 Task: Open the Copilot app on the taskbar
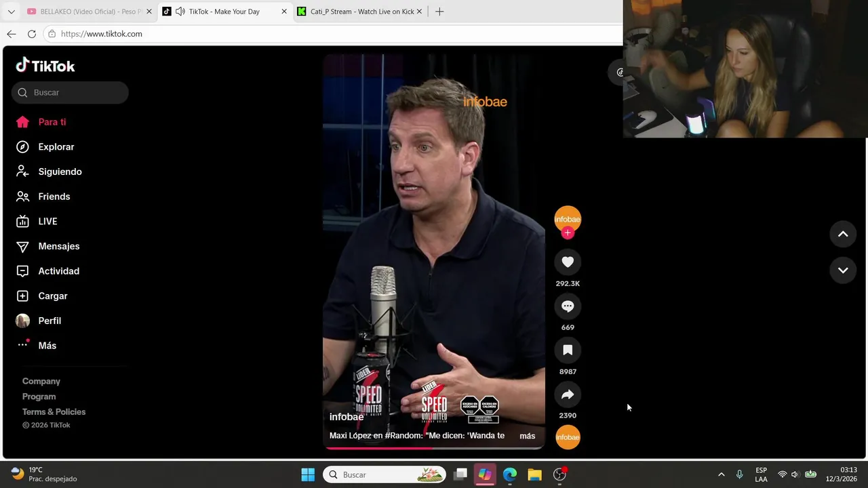click(x=485, y=474)
